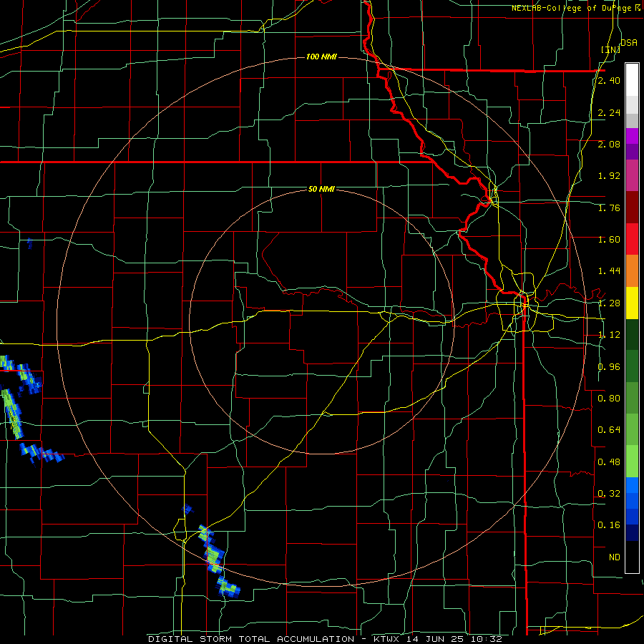The image size is (644, 644).
Task: Click the DIGITAL STORM TOTAL ACCUMULATION caption
Action: (x=251, y=639)
